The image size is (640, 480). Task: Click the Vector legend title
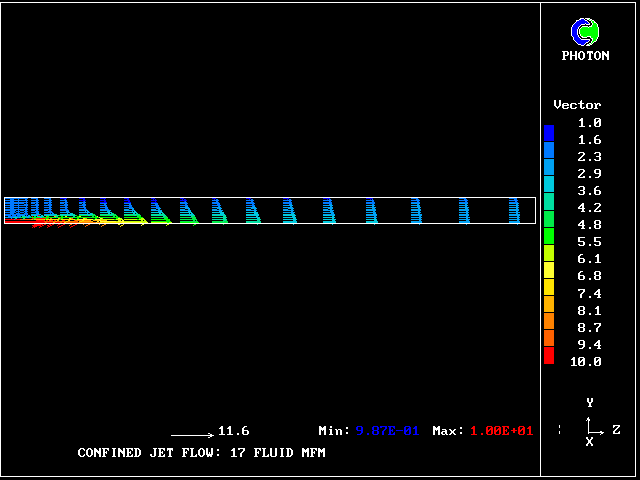577,105
